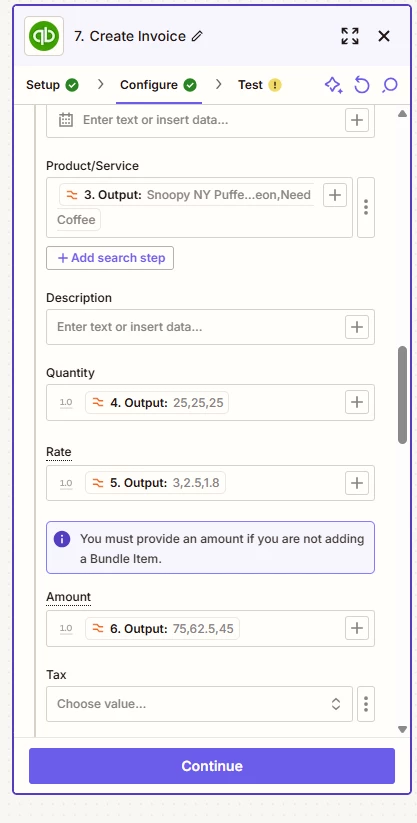Open three-dot menu beside Tax field

coord(366,704)
